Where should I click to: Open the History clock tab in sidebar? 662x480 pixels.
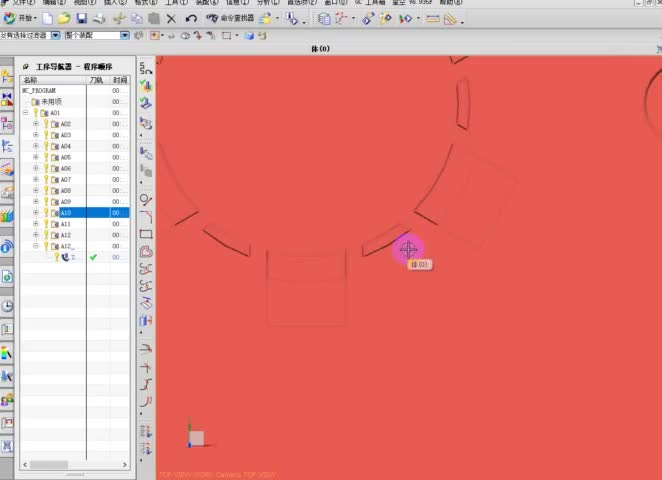[x=7, y=306]
